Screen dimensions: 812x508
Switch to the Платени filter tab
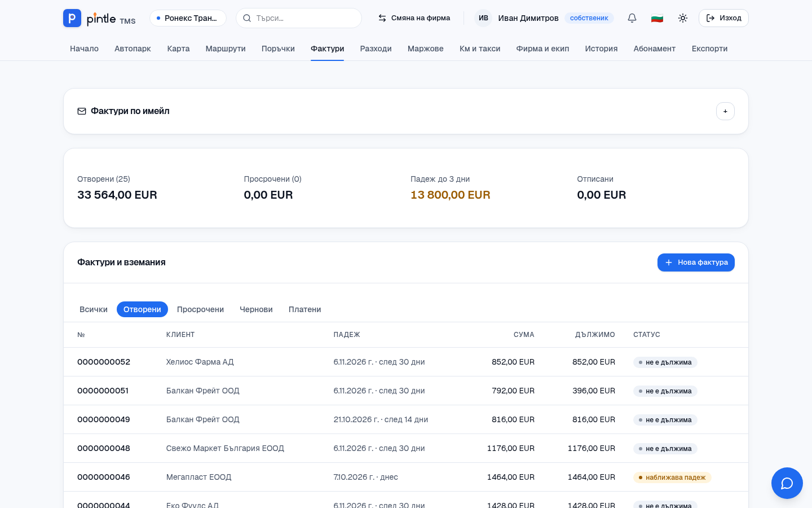(304, 309)
